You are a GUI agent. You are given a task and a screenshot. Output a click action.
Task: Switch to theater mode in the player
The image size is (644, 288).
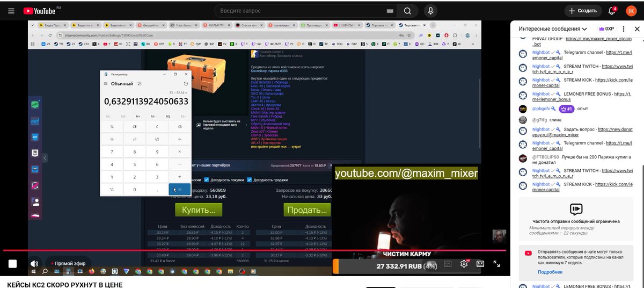coord(480,264)
